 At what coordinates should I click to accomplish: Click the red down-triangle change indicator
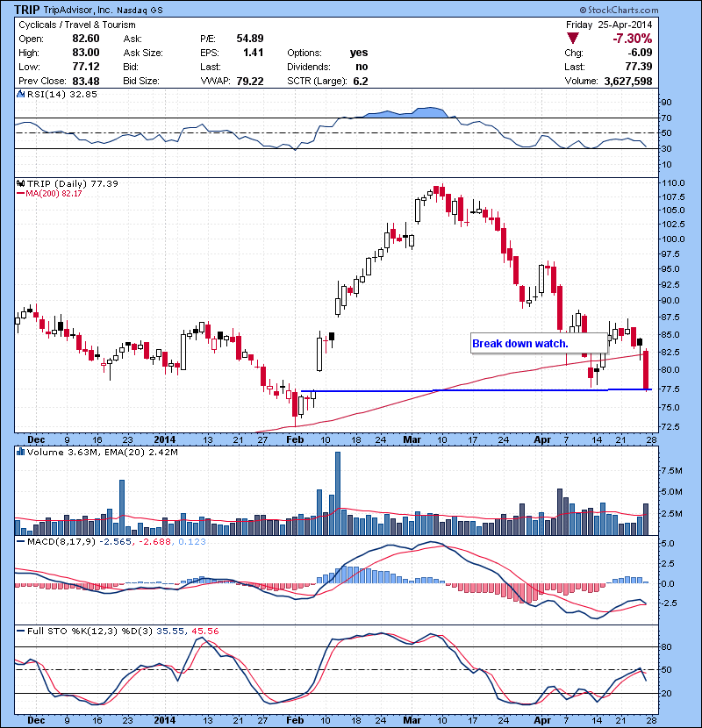click(573, 39)
